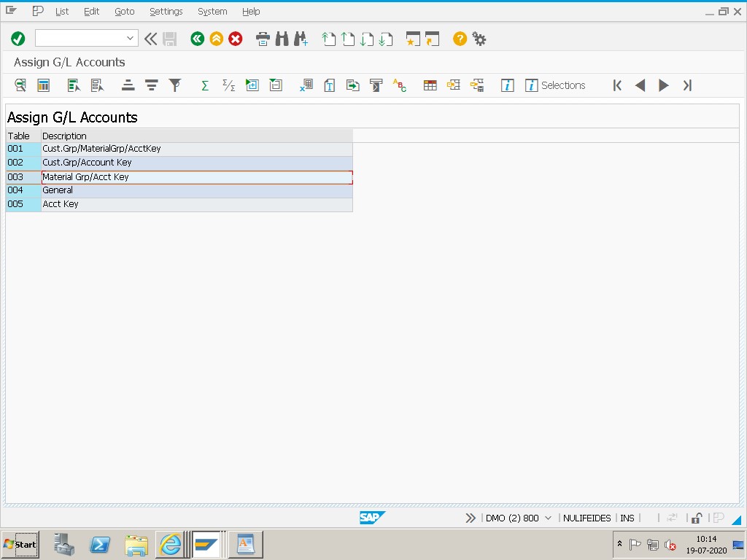The width and height of the screenshot is (747, 560).
Task: Click the green Back button icon
Action: click(197, 39)
